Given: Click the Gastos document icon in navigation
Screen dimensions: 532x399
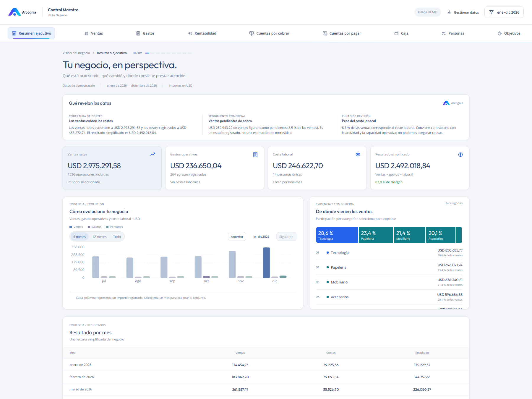Looking at the screenshot, I should [138, 33].
